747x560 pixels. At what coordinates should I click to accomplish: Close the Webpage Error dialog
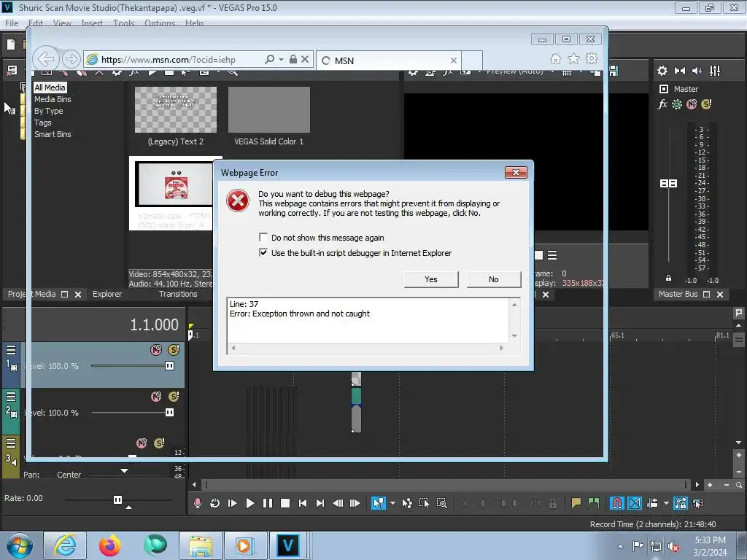[x=516, y=172]
